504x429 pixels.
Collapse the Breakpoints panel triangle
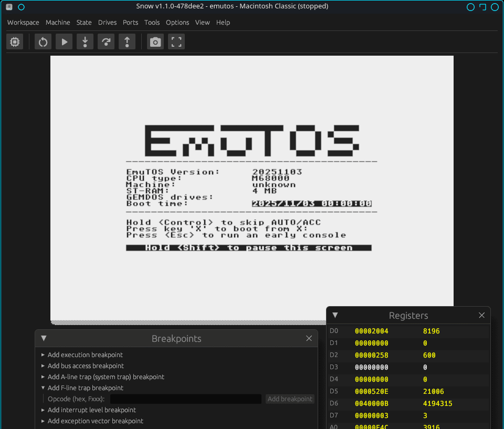(x=44, y=339)
